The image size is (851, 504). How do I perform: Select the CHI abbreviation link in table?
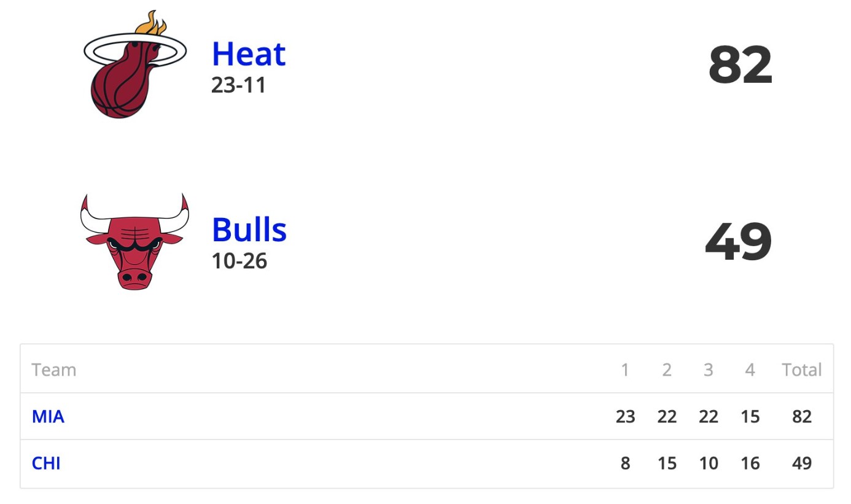46,463
